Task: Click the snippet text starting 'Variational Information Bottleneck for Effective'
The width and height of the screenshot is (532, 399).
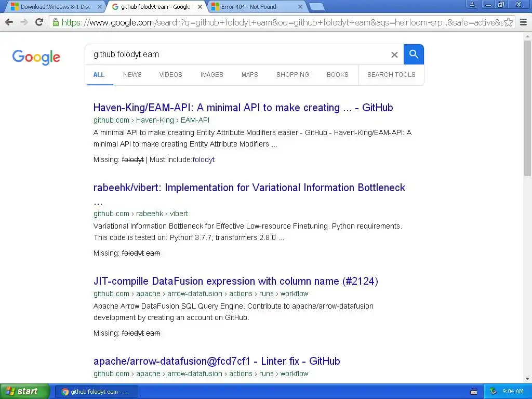Action: (248, 232)
